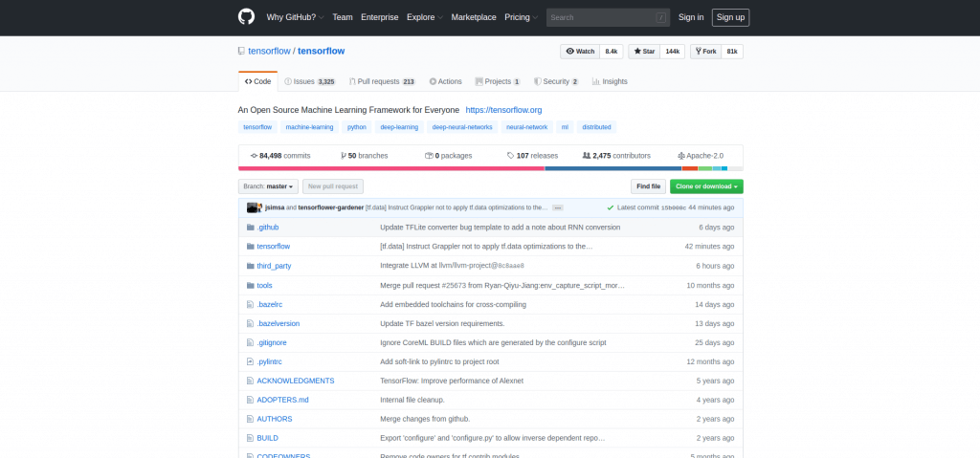Open the Security tab

(556, 81)
